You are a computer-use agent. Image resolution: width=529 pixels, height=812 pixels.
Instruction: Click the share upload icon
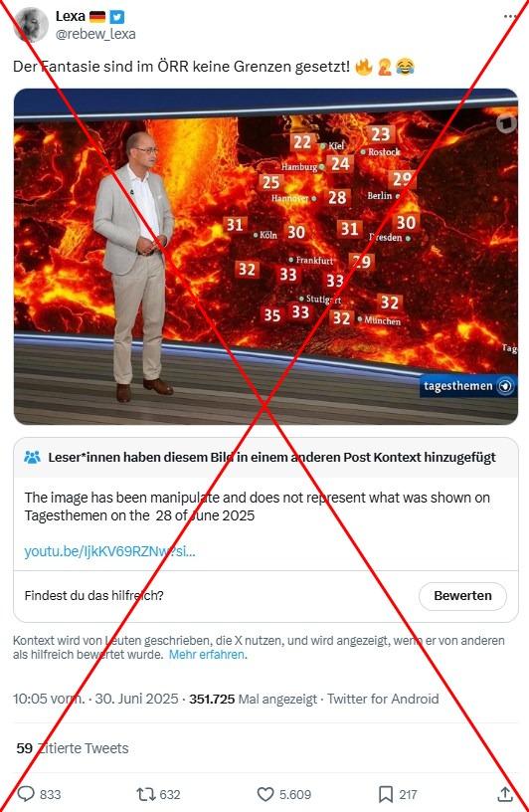click(x=505, y=794)
